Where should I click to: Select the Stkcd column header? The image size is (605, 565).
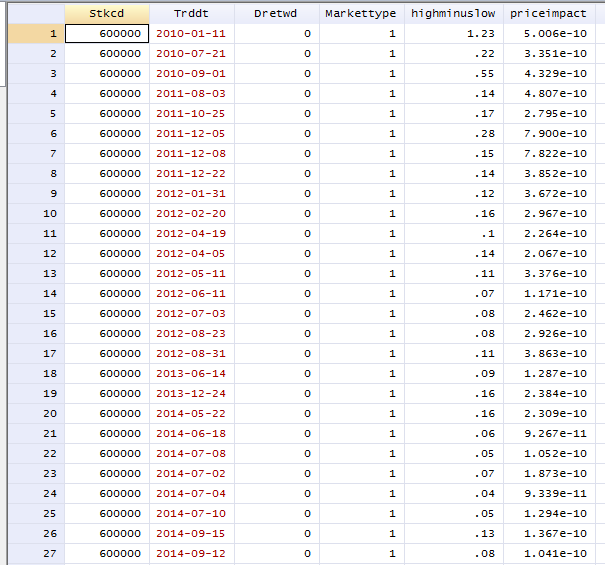[x=107, y=14]
